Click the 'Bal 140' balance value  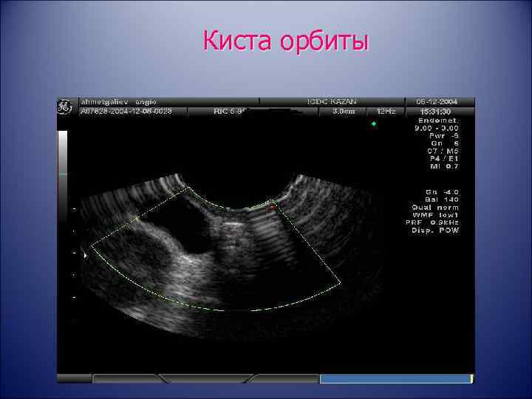tap(442, 199)
